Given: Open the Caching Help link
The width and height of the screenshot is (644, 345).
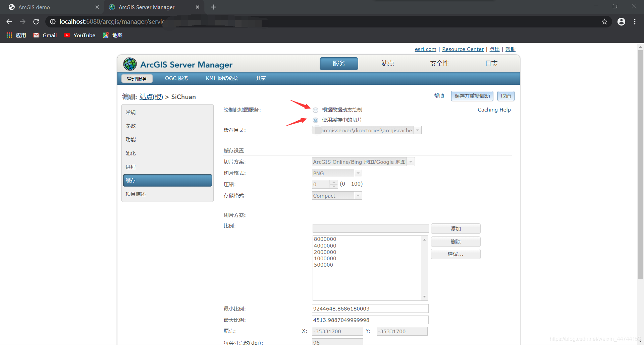Looking at the screenshot, I should [494, 110].
